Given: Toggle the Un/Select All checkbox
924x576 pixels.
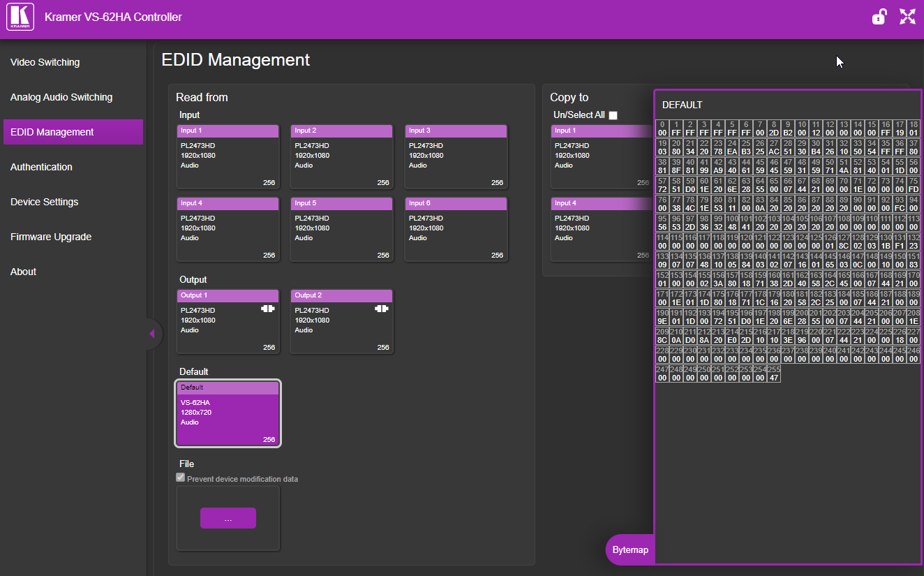Looking at the screenshot, I should (613, 115).
